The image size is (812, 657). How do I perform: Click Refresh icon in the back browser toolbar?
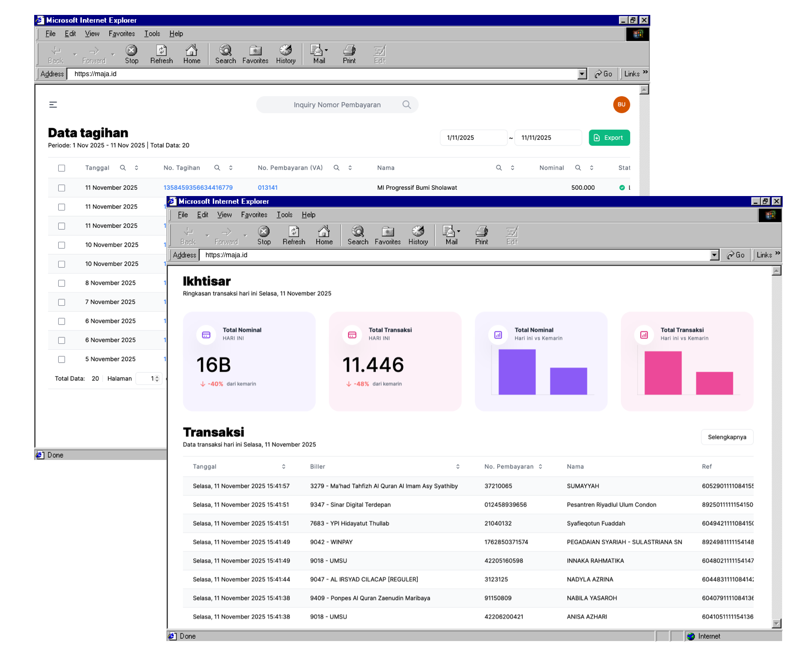tap(161, 54)
